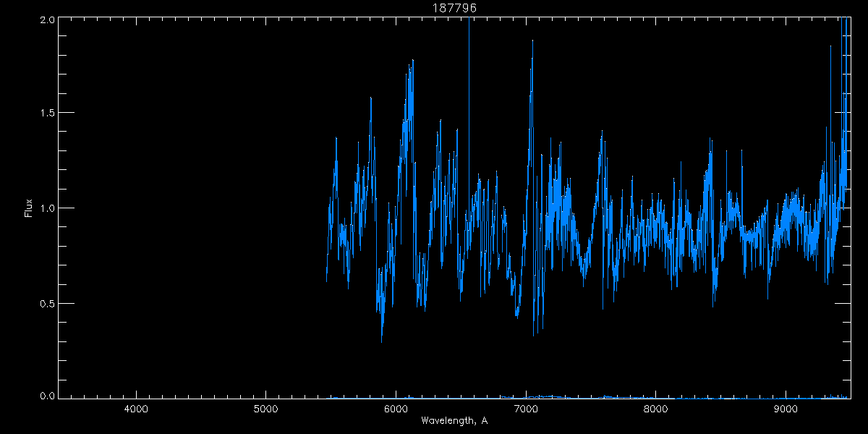The height and width of the screenshot is (434, 868).
Task: Click the 7000 wavelength tick label
Action: tap(525, 409)
